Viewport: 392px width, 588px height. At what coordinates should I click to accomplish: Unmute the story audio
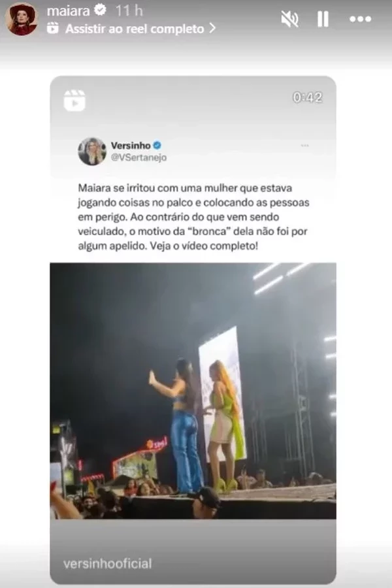pos(289,19)
